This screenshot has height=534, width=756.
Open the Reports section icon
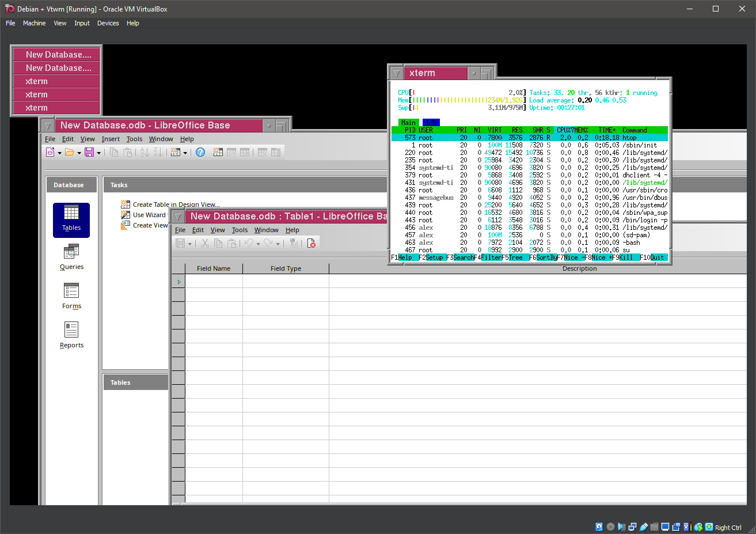(x=71, y=335)
